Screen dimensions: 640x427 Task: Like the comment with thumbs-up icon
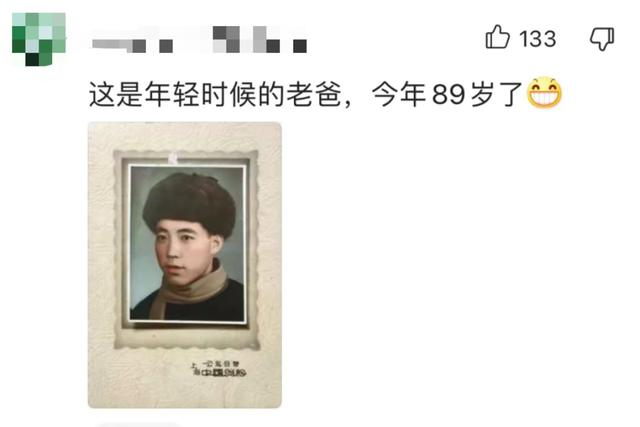click(x=497, y=37)
